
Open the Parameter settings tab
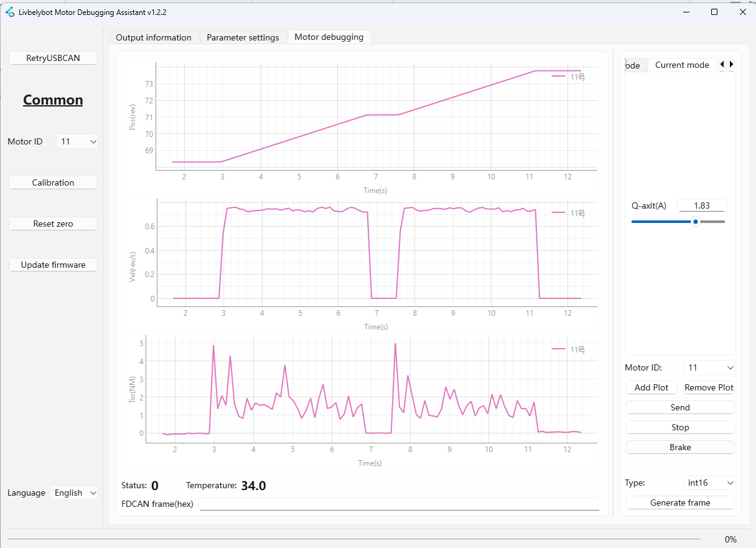(243, 37)
